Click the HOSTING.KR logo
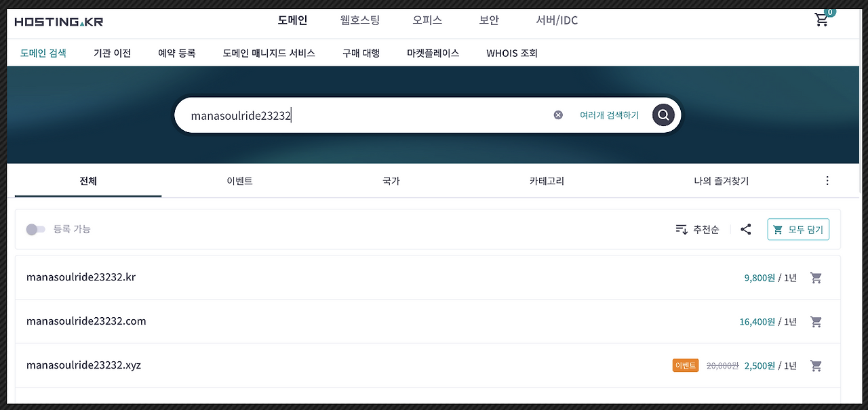Viewport: 868px width, 410px height. [x=58, y=21]
